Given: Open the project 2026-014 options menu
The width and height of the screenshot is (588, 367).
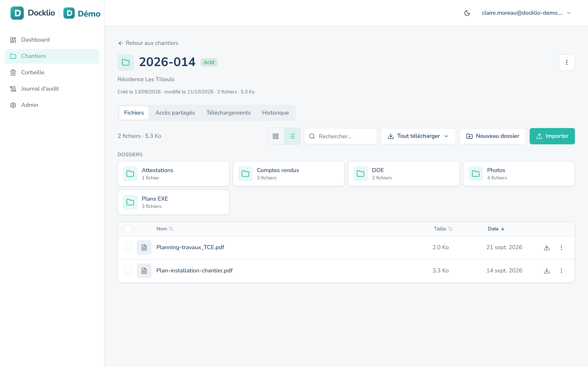Looking at the screenshot, I should (567, 62).
